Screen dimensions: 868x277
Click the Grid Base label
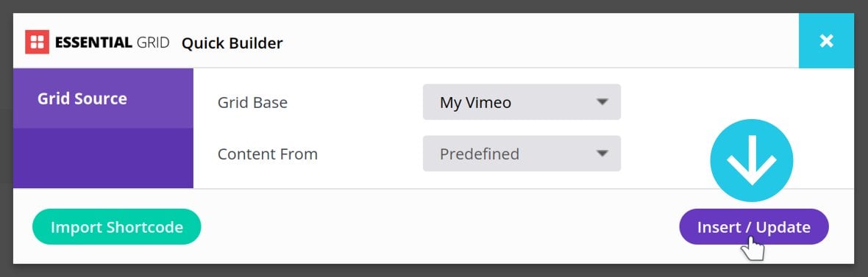point(252,102)
